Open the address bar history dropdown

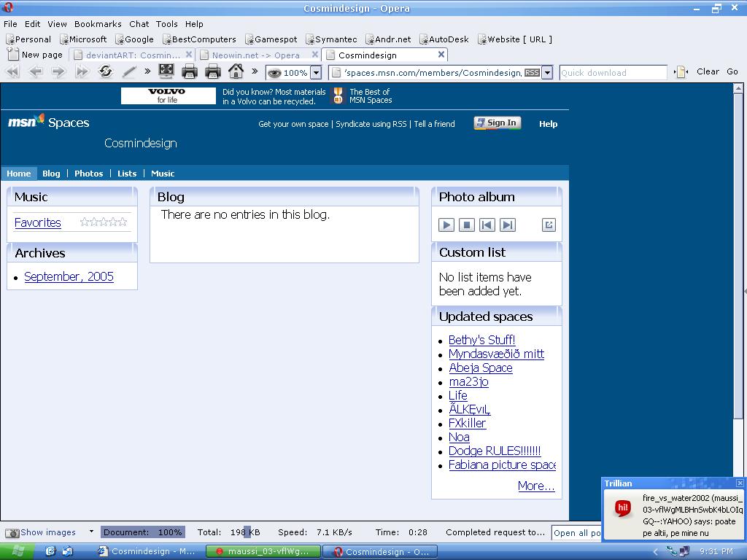tap(547, 73)
